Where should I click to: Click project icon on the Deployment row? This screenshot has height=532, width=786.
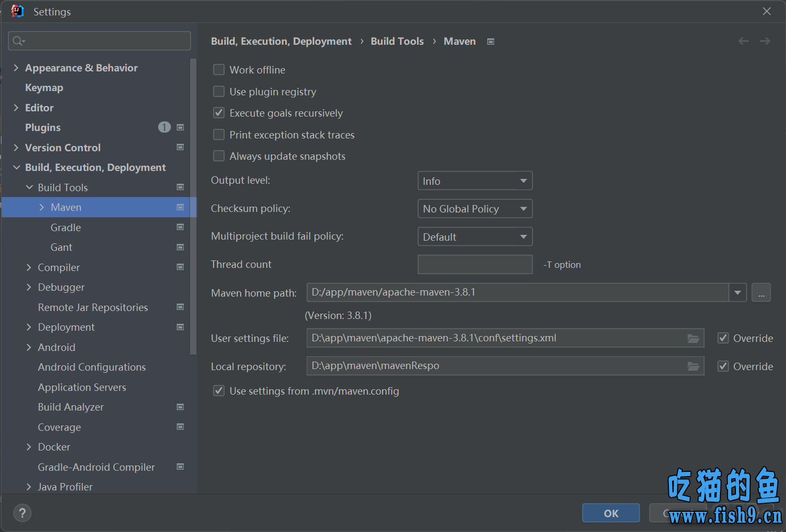click(181, 327)
